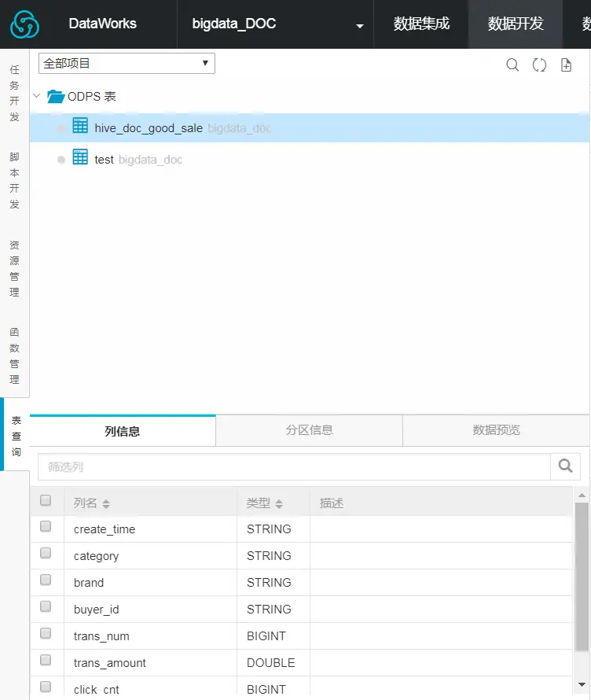591x700 pixels.
Task: Check the click_cnt row checkbox
Action: click(x=46, y=687)
